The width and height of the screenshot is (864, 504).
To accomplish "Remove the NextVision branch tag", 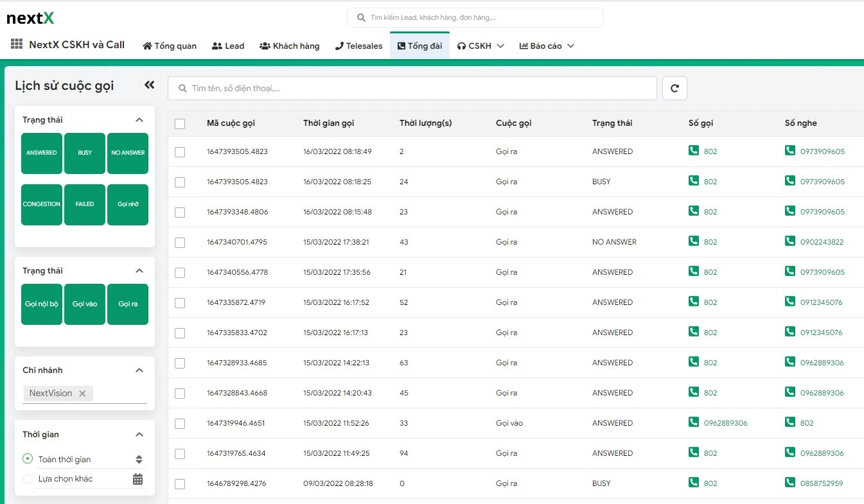I will tap(82, 394).
